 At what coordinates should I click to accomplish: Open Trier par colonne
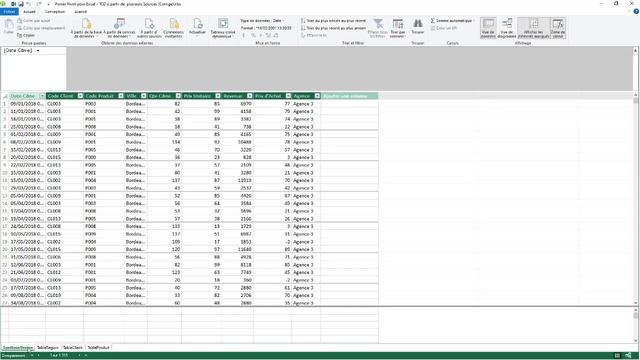coord(398,28)
